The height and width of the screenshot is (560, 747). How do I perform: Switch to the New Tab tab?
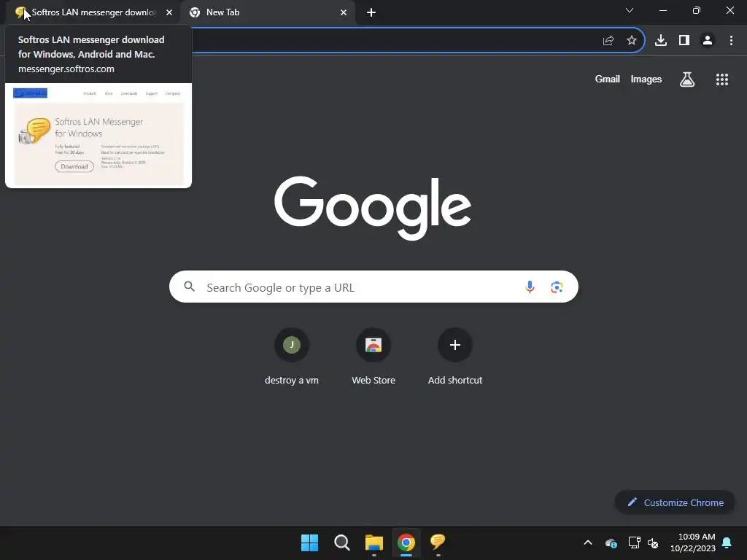click(267, 12)
